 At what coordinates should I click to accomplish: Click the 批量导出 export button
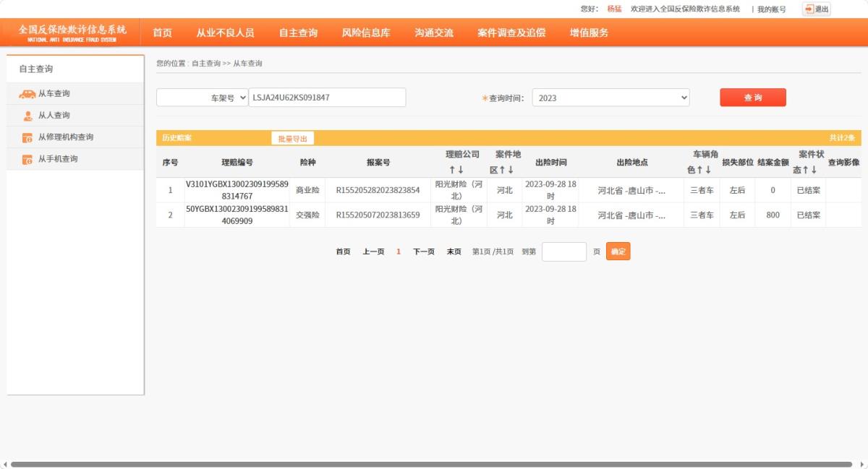[293, 138]
